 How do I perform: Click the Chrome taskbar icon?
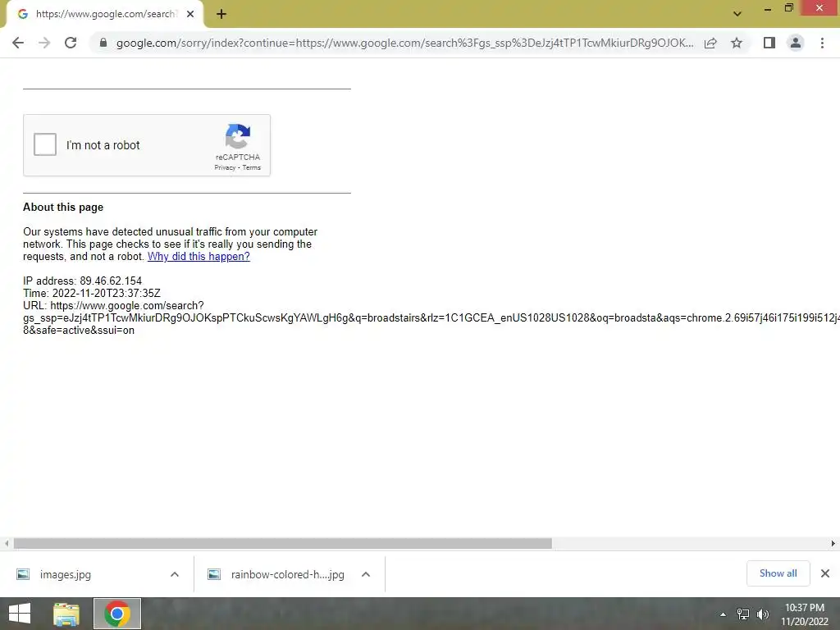117,614
